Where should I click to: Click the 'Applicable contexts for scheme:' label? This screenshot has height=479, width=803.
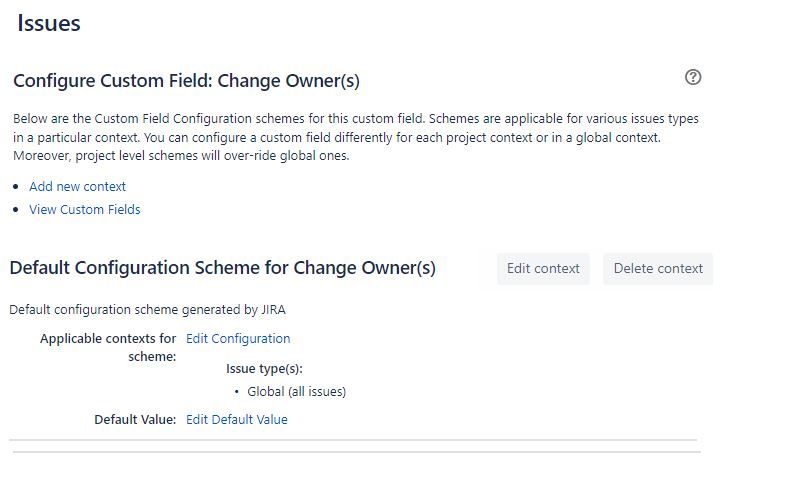point(108,347)
